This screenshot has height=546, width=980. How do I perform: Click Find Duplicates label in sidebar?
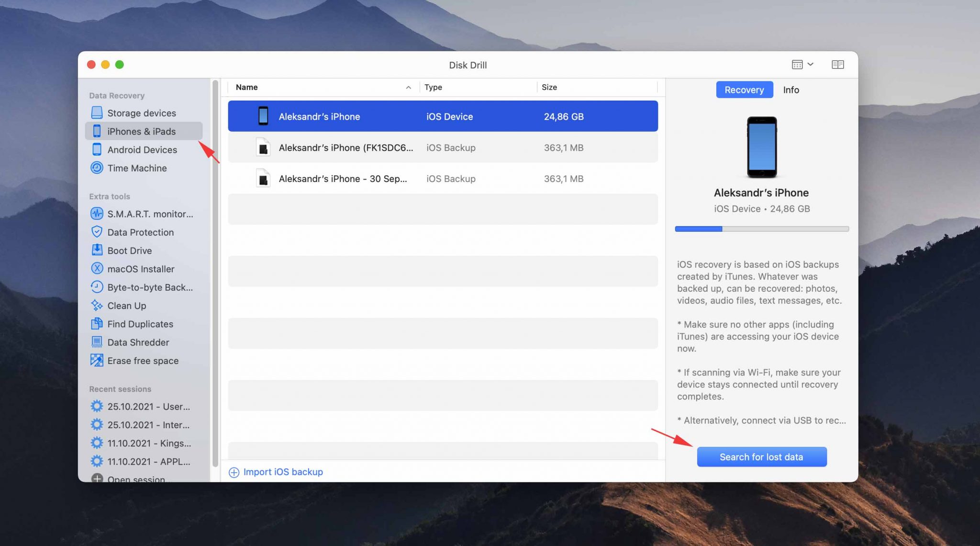point(140,324)
